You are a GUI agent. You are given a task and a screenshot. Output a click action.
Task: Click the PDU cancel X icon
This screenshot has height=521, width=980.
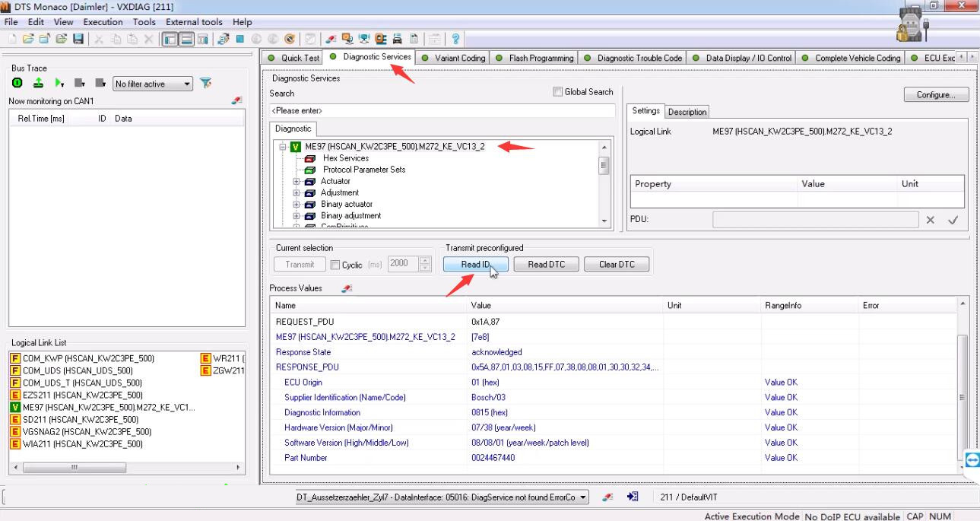(x=930, y=220)
